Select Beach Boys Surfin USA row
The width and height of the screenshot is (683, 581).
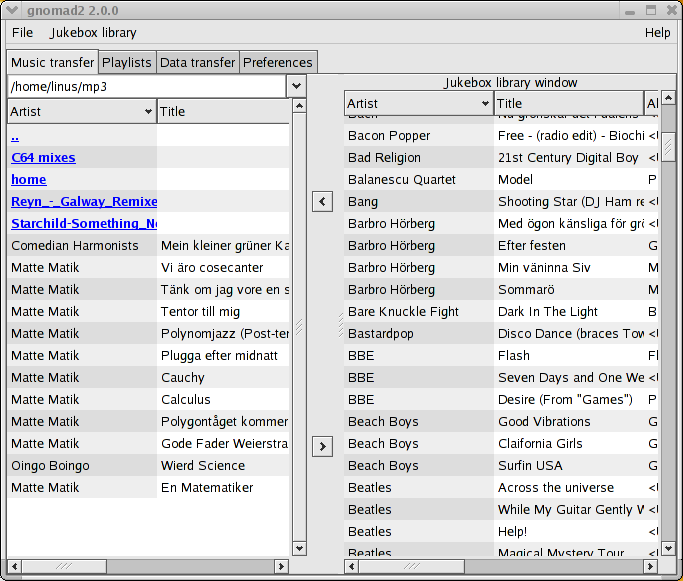pyautogui.click(x=501, y=466)
